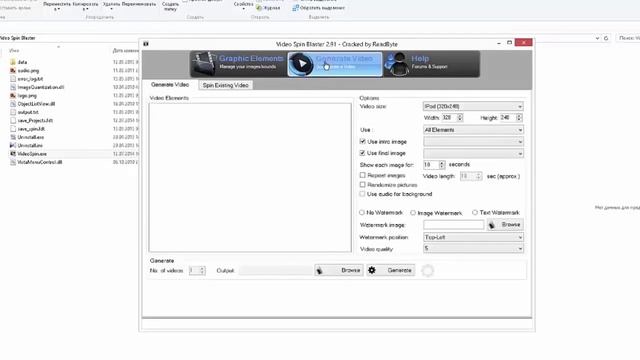Open Explorer address bar history dropdown

pyautogui.click(x=597, y=38)
